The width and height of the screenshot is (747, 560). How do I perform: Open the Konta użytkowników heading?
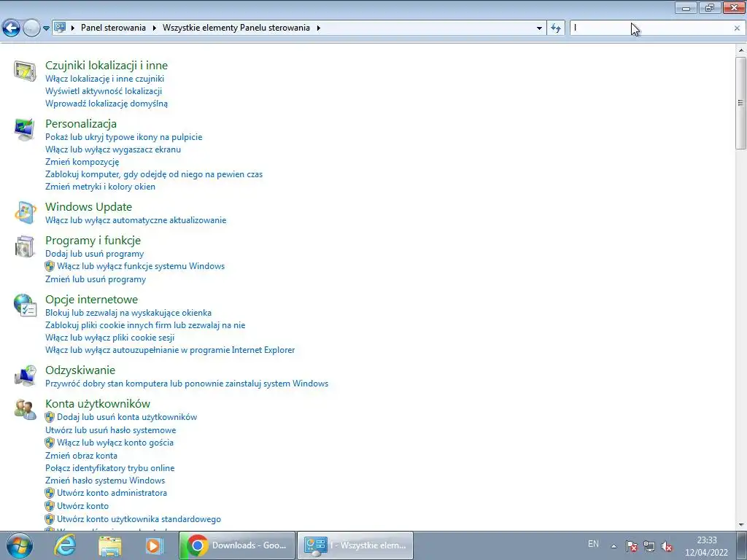pos(98,404)
